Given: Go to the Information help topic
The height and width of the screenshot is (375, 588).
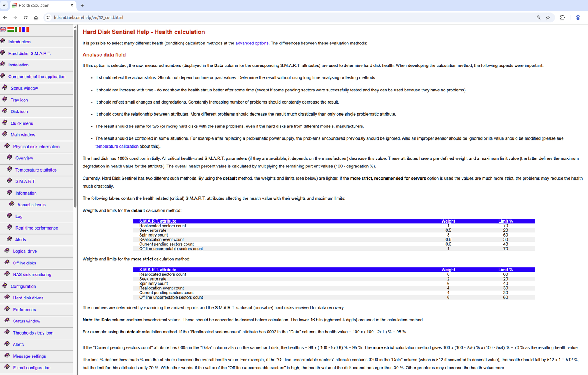Looking at the screenshot, I should coord(26,193).
